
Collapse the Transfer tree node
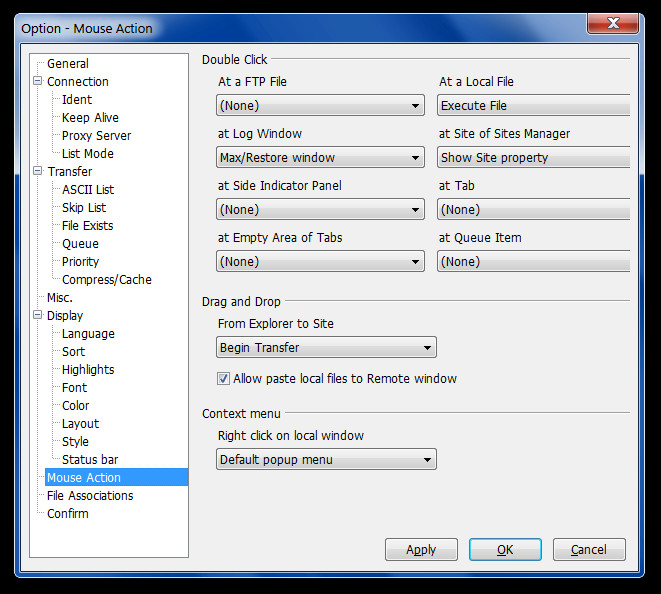click(38, 172)
